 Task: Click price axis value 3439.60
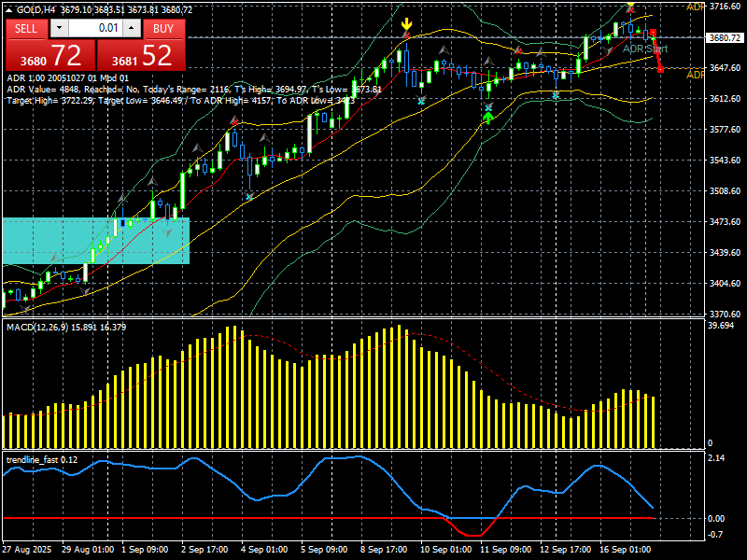[726, 252]
